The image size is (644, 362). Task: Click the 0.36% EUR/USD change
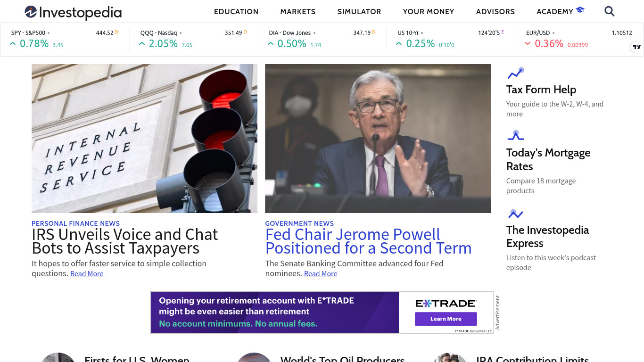pyautogui.click(x=549, y=43)
